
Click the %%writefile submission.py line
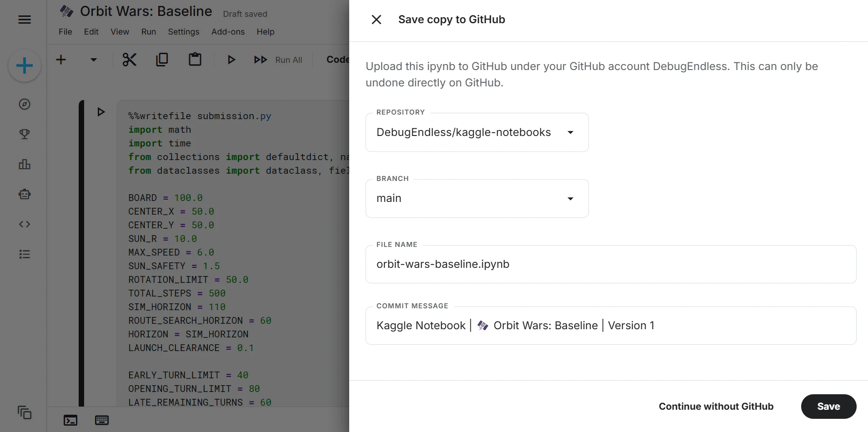[200, 116]
